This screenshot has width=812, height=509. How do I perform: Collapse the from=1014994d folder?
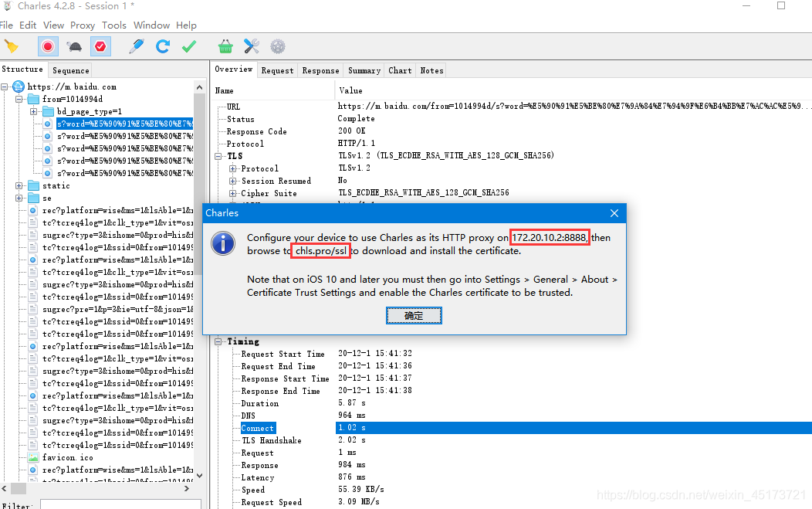point(19,99)
